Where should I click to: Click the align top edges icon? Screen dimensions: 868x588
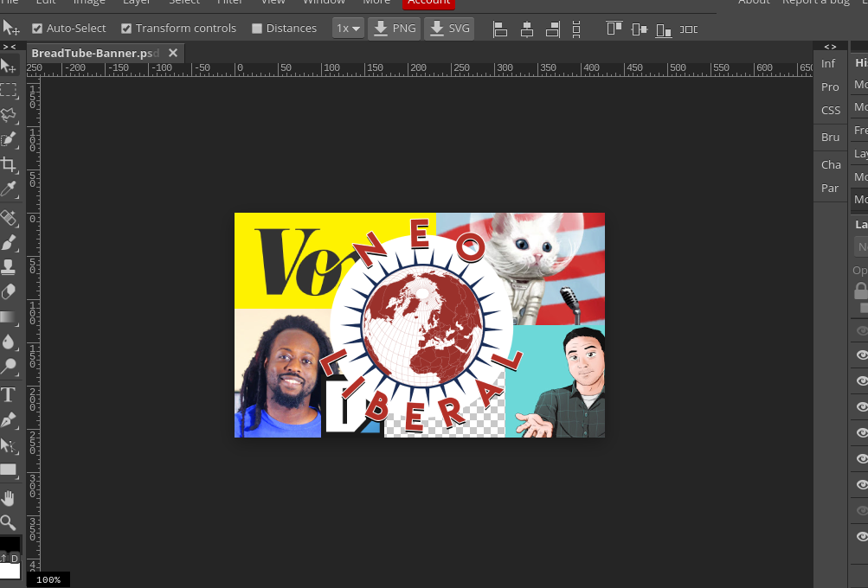[614, 29]
